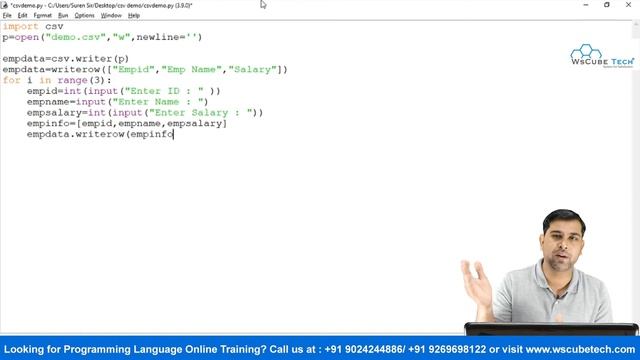The height and width of the screenshot is (360, 640).
Task: Close the csvdemo.py editor window
Action: point(628,5)
